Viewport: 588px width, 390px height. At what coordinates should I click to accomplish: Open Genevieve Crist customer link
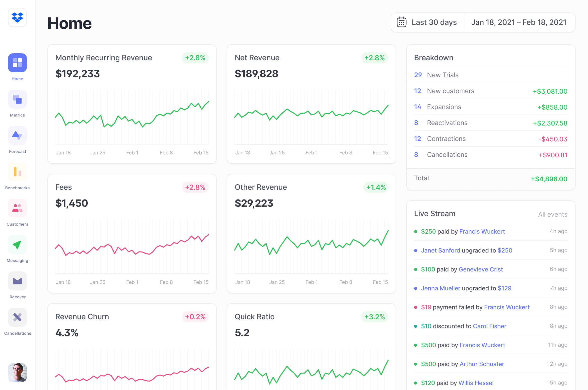tap(481, 269)
